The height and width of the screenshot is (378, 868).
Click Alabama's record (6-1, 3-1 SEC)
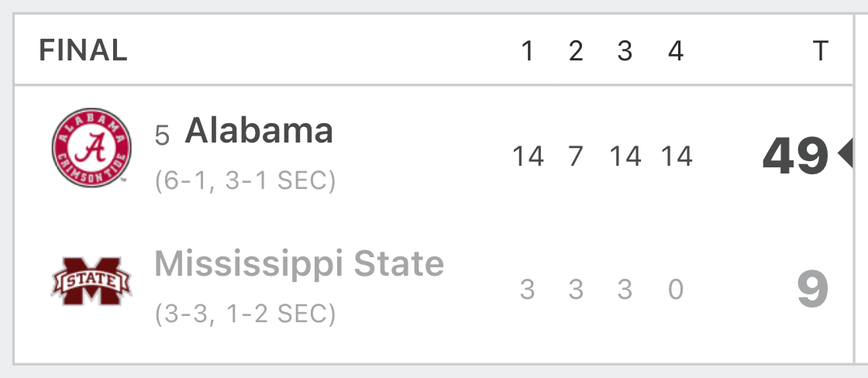[x=245, y=181]
